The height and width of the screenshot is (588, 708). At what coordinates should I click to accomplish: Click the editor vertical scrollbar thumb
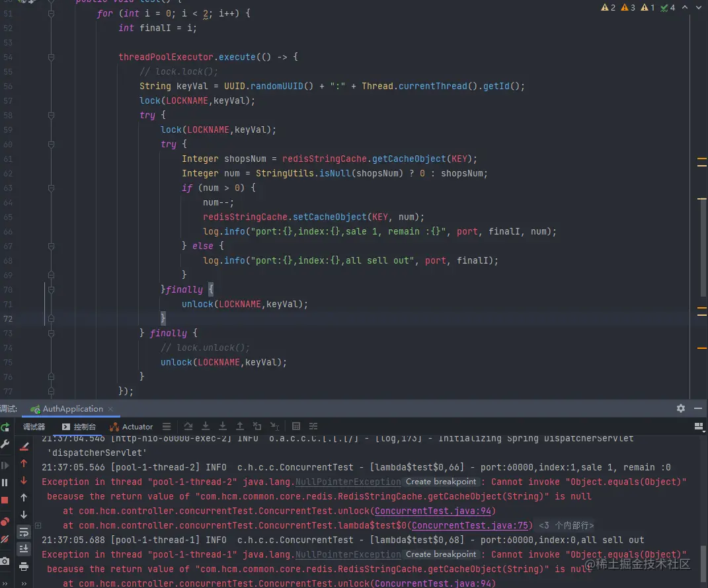[704, 248]
